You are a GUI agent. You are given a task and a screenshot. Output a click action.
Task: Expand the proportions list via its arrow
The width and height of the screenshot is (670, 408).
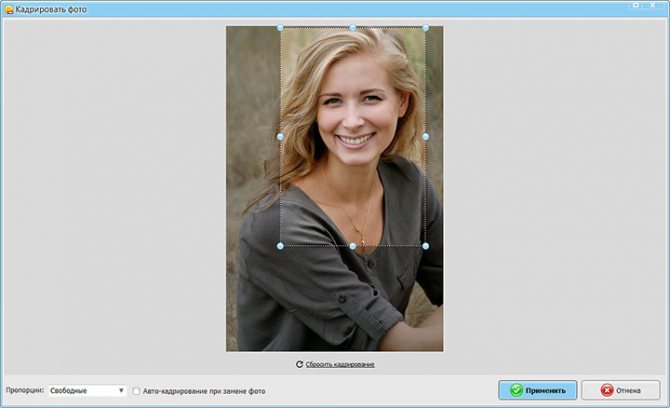pyautogui.click(x=121, y=391)
